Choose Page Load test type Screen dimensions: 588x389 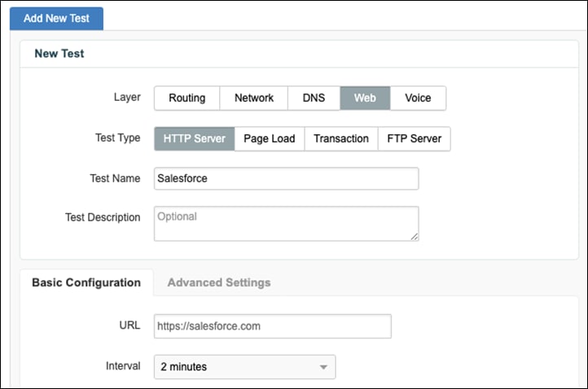[x=270, y=138]
